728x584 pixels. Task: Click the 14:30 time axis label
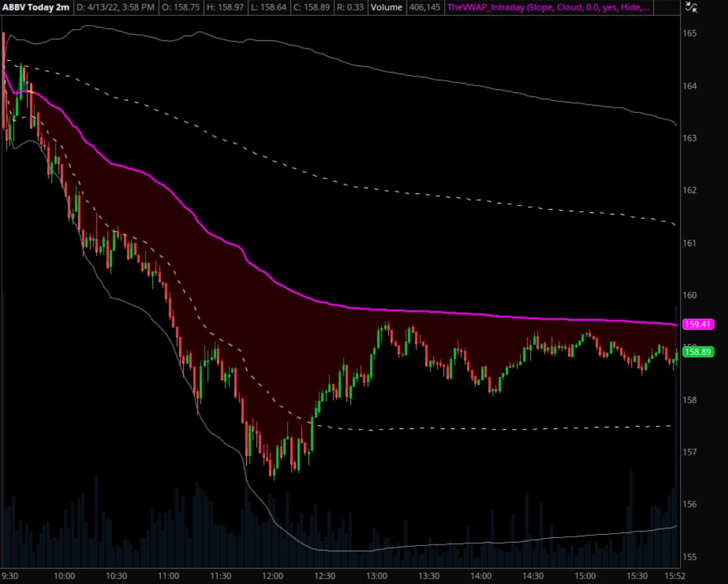(x=533, y=576)
